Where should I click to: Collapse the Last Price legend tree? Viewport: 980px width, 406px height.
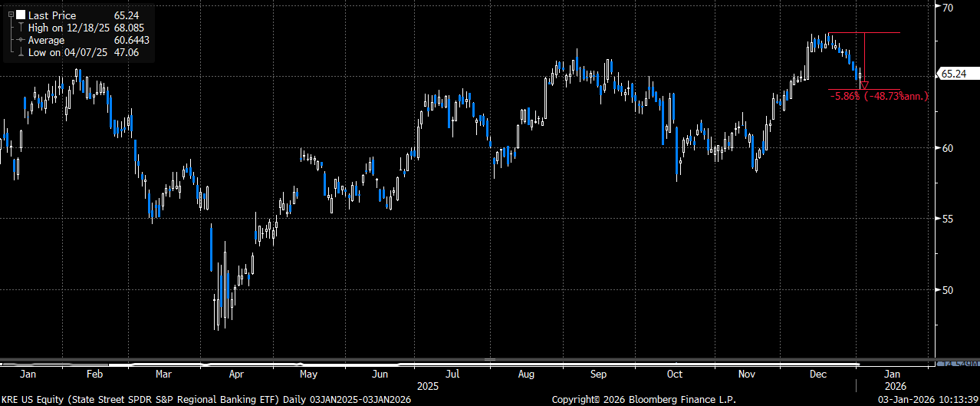point(10,15)
